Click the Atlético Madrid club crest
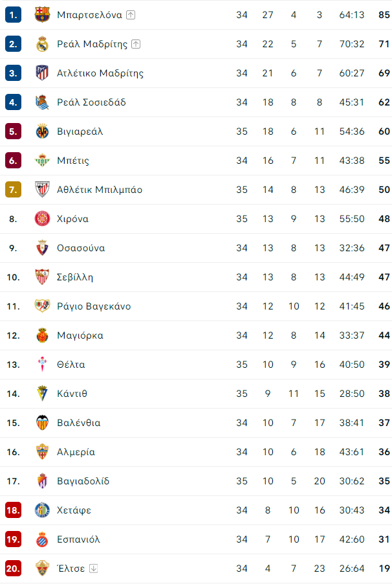 pyautogui.click(x=42, y=73)
